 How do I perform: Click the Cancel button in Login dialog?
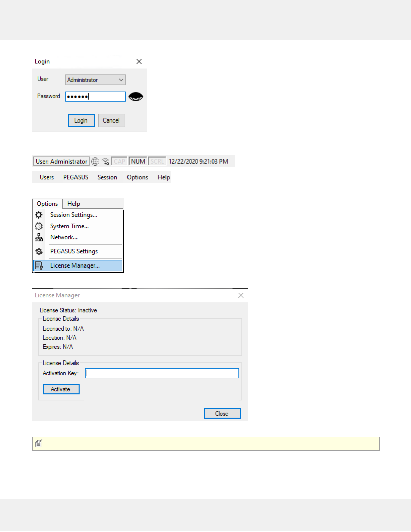111,120
